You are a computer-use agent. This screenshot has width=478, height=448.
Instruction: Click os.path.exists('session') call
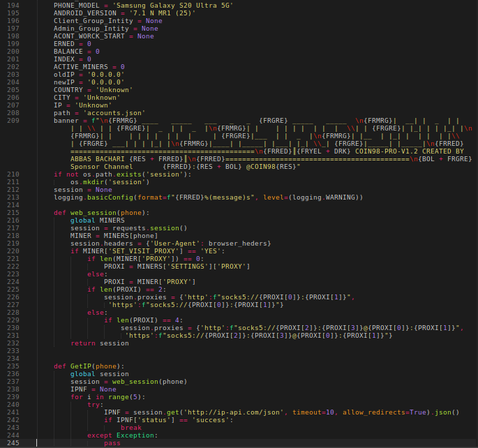(135, 174)
